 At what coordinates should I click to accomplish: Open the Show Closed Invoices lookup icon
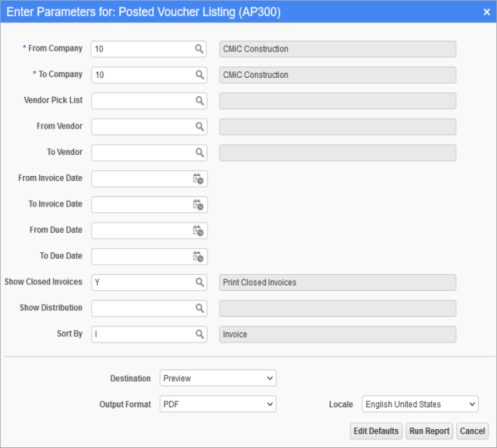click(199, 282)
